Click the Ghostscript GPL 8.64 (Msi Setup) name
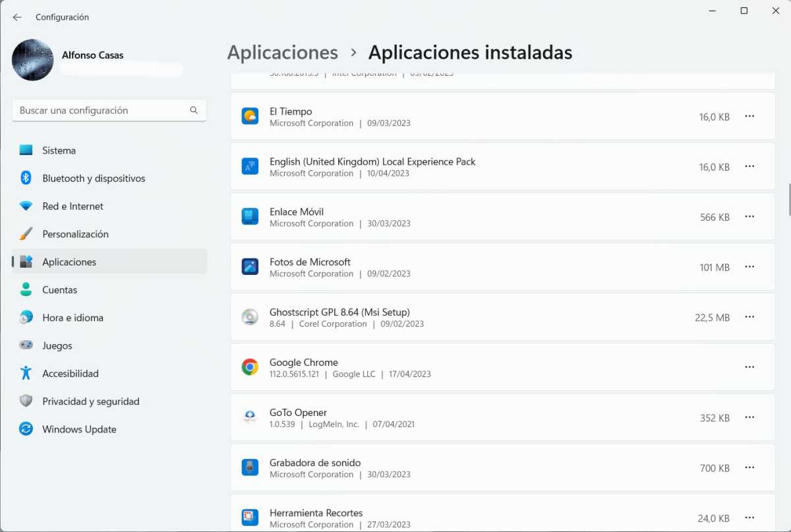The image size is (791, 532). (x=339, y=312)
